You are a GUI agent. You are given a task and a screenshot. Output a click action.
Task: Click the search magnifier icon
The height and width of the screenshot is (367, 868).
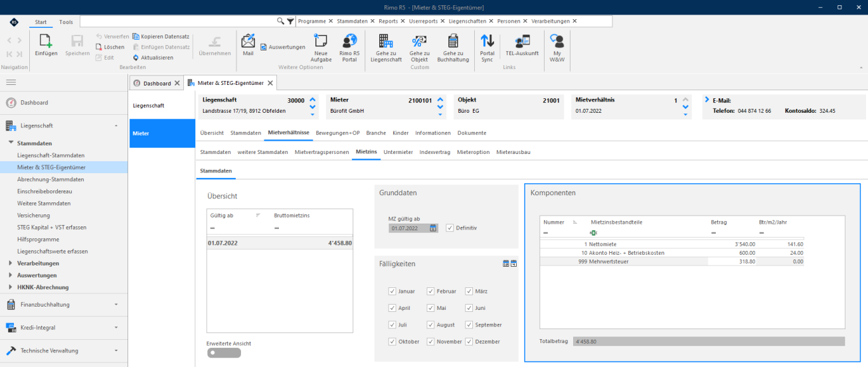coord(280,21)
